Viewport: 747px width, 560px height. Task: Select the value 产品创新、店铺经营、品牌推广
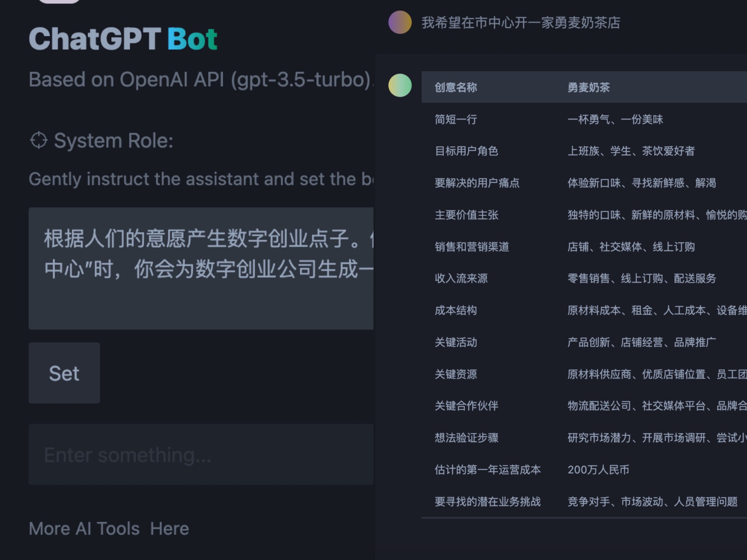642,342
